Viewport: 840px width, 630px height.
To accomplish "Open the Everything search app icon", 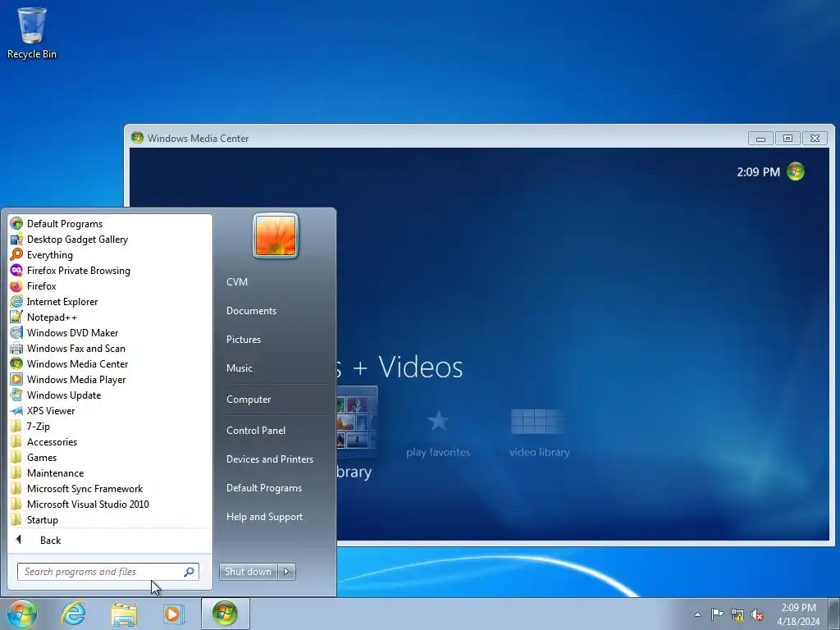I will click(16, 254).
